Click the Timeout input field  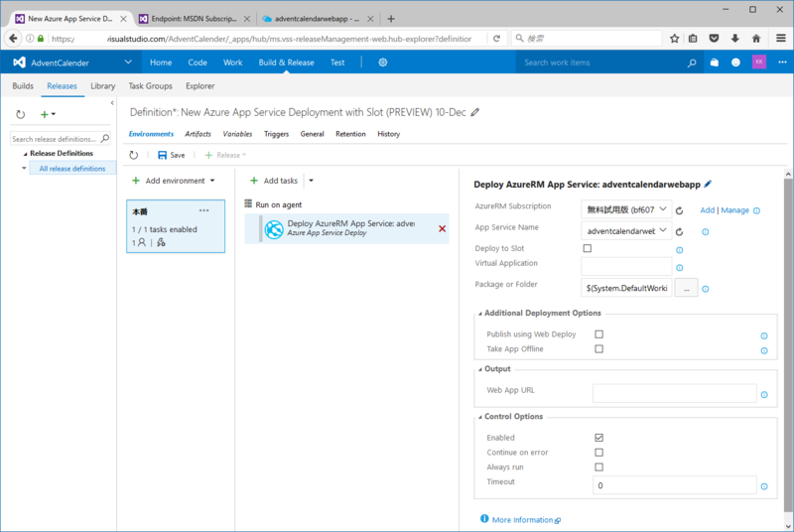pos(675,485)
